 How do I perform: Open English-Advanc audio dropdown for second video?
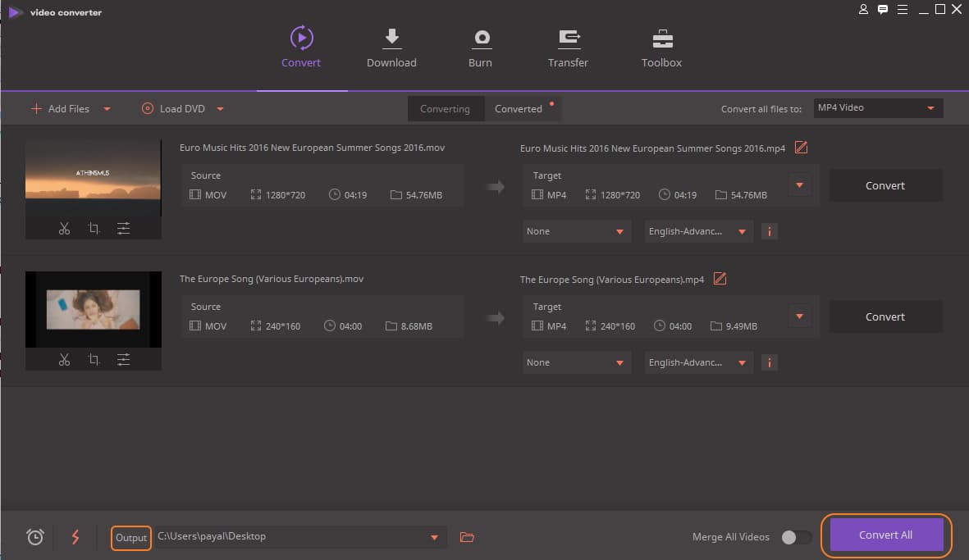pyautogui.click(x=698, y=362)
